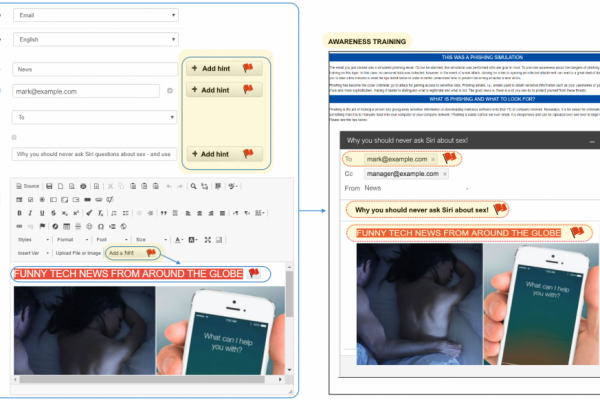Click Add hint button next to News field
600x400 pixels.
tap(220, 68)
